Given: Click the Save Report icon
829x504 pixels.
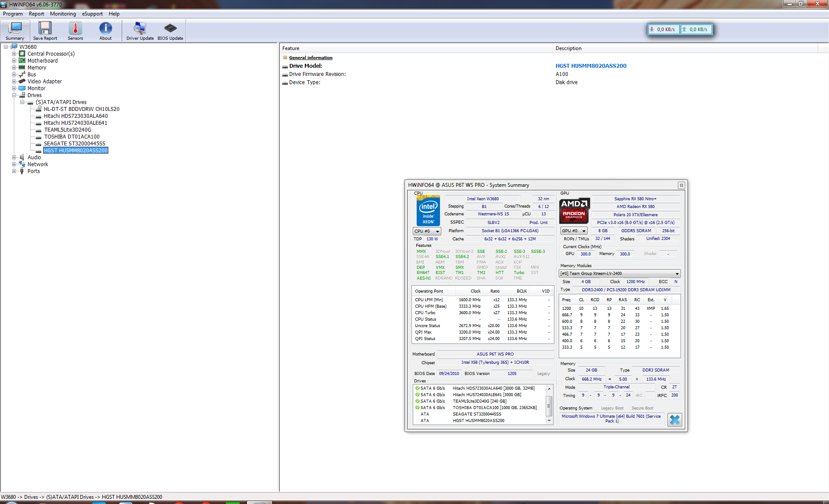Looking at the screenshot, I should [x=45, y=31].
